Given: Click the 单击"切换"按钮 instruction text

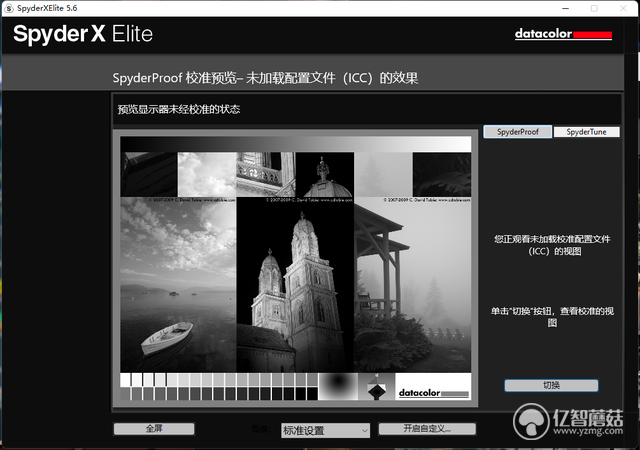Looking at the screenshot, I should (552, 317).
